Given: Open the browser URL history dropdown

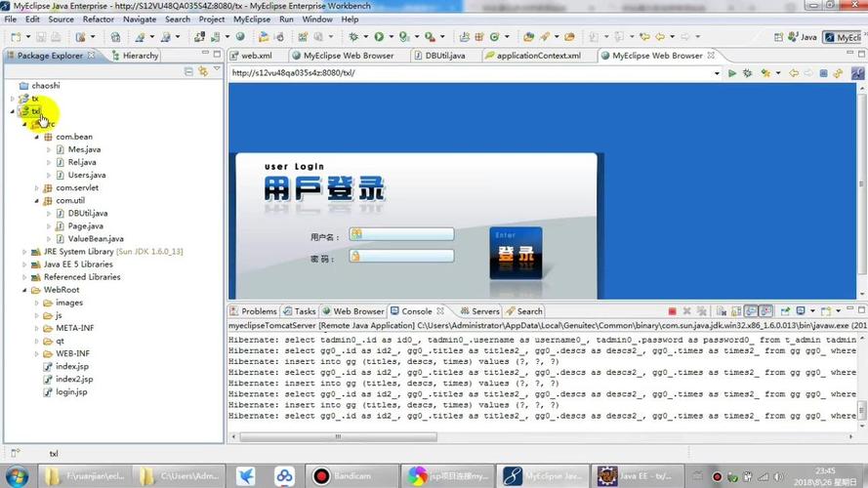Looking at the screenshot, I should [x=717, y=73].
